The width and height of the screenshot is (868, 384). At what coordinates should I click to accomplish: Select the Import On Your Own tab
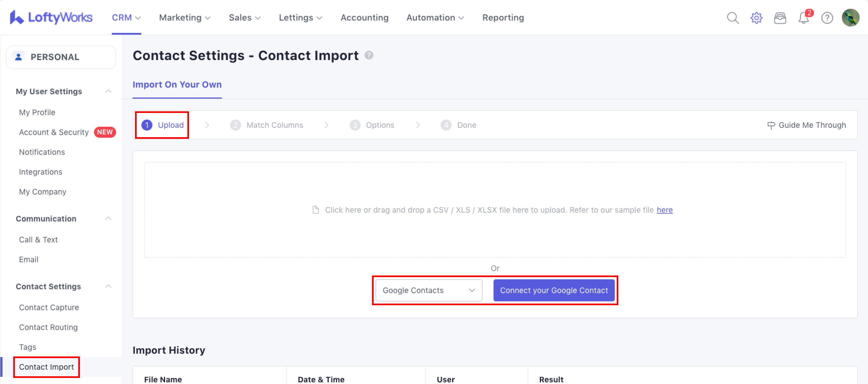(x=177, y=85)
